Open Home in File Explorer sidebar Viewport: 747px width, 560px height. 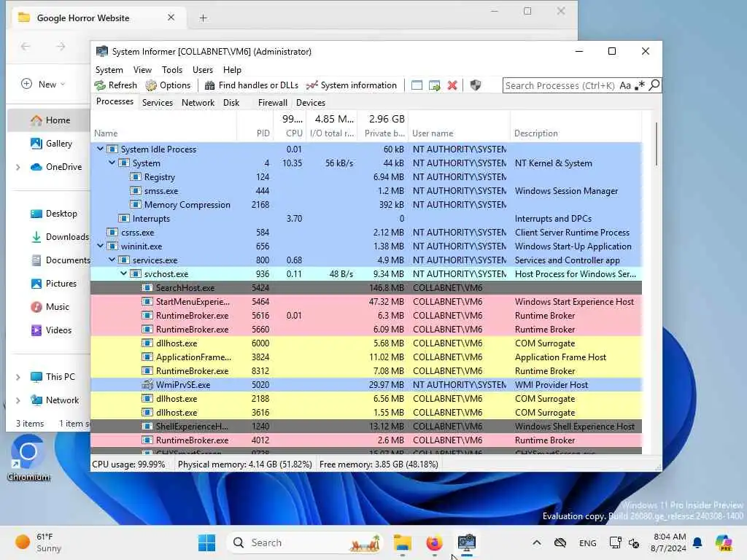[50, 120]
